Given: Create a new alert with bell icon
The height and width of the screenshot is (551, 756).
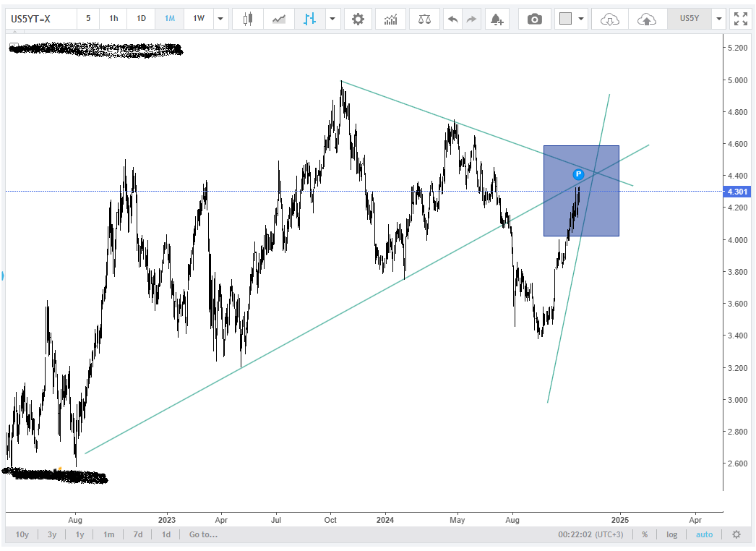Looking at the screenshot, I should click(x=496, y=19).
